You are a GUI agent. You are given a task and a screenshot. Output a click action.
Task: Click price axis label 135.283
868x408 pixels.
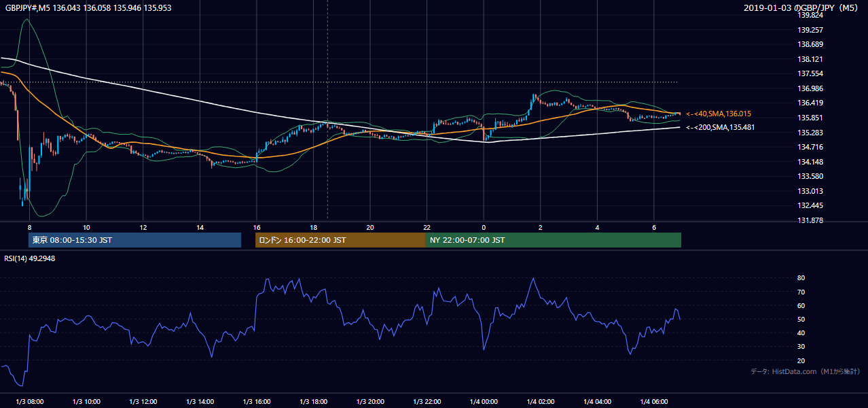click(x=810, y=133)
